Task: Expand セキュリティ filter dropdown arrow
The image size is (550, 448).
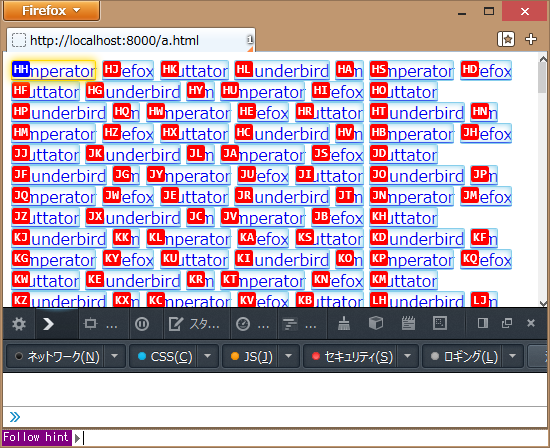Action: [408, 356]
